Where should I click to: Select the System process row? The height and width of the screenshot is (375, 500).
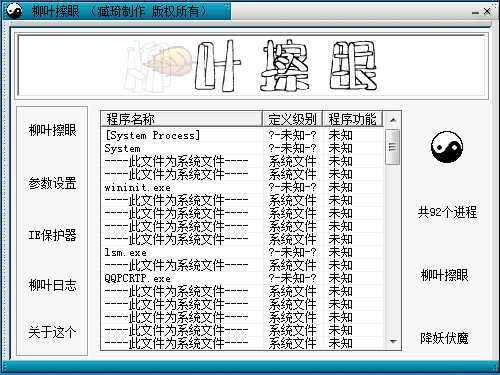point(242,148)
